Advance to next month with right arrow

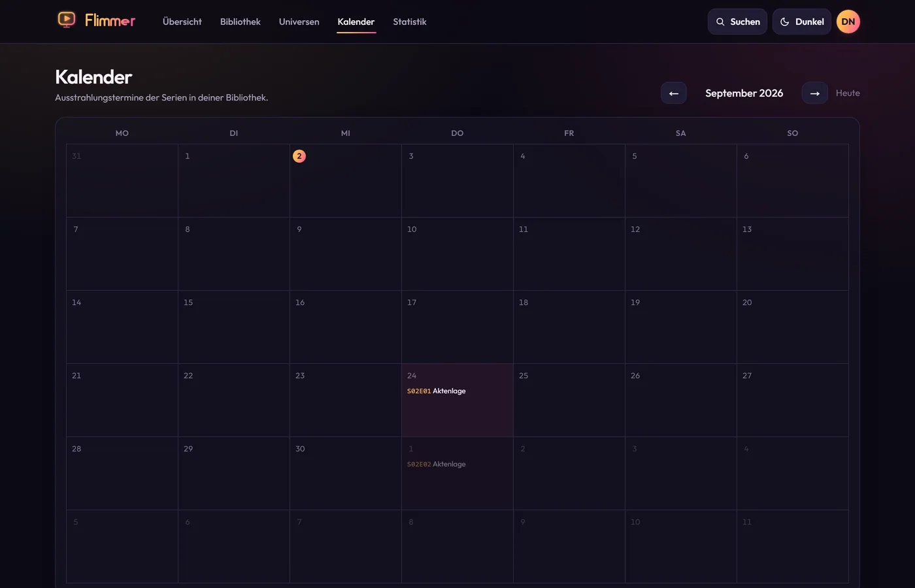[x=814, y=93]
